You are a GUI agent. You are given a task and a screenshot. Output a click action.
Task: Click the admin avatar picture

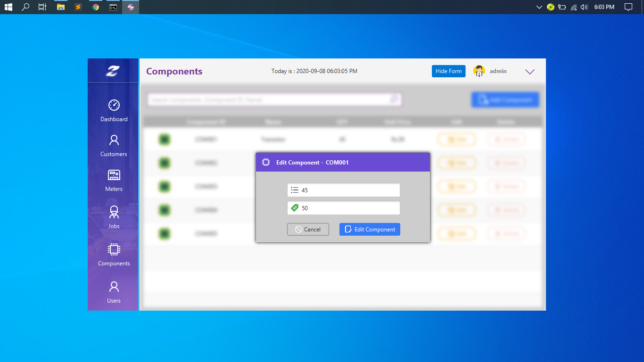(479, 71)
